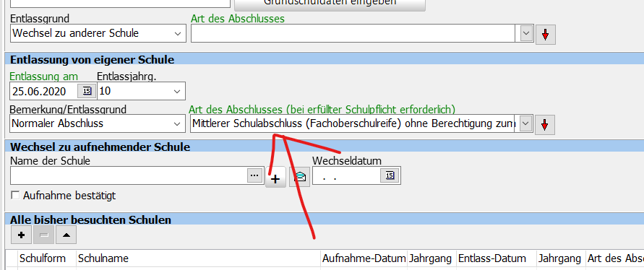Click the greyed minus button under besuchte Schulen
This screenshot has width=644, height=270.
tap(43, 235)
